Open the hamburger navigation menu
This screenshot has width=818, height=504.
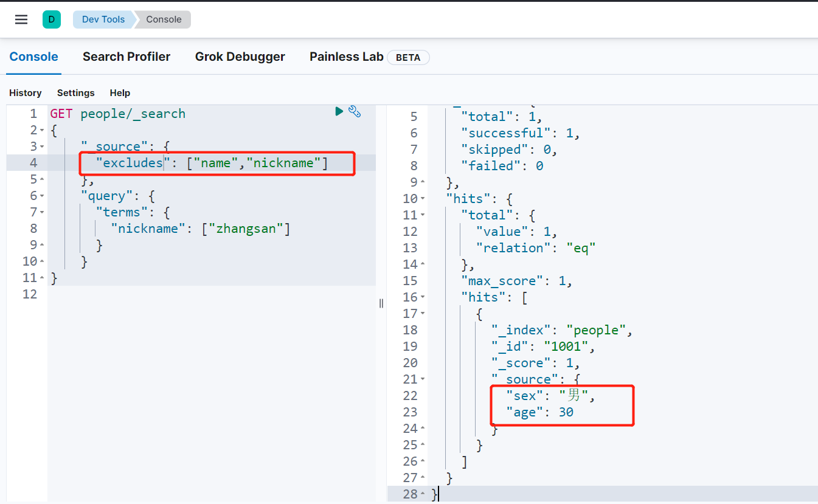point(21,19)
